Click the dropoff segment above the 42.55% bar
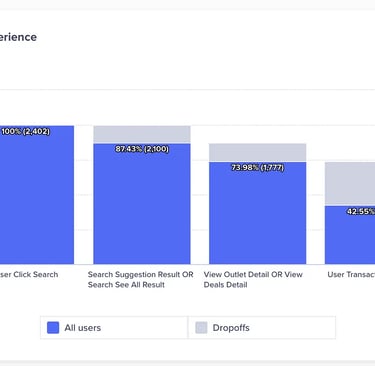The width and height of the screenshot is (375, 366). [x=350, y=184]
